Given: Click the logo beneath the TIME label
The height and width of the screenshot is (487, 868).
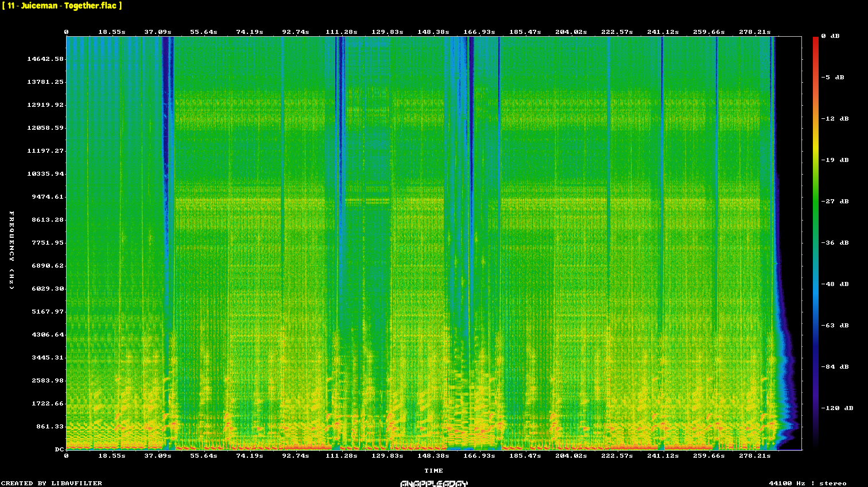Looking at the screenshot, I should 434,484.
